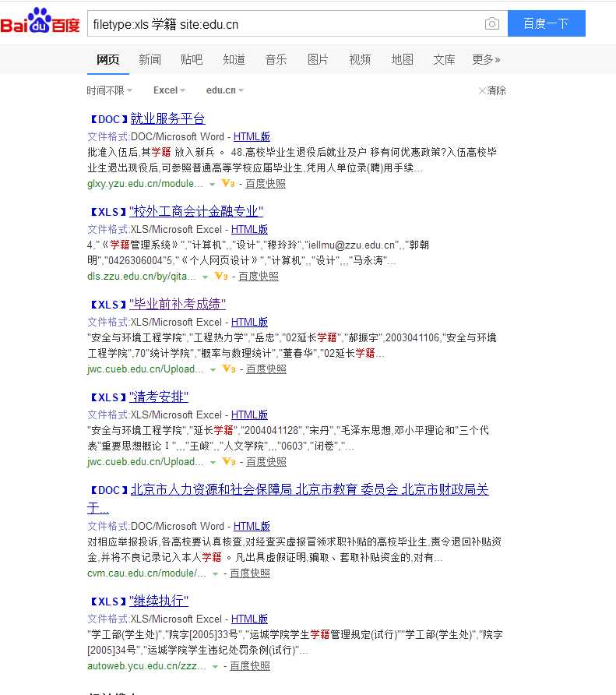Open result 北京市人力资源和社会保障局 title

[309, 489]
